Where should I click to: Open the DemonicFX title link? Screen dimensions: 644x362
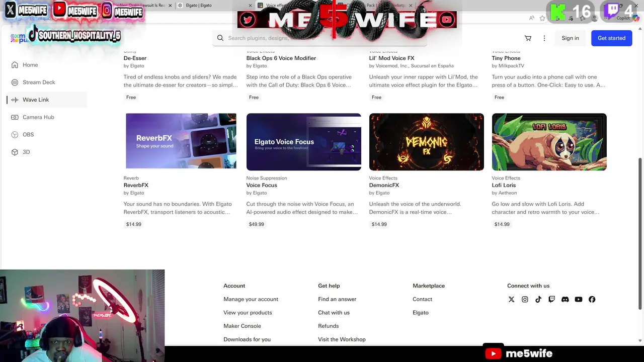(384, 186)
